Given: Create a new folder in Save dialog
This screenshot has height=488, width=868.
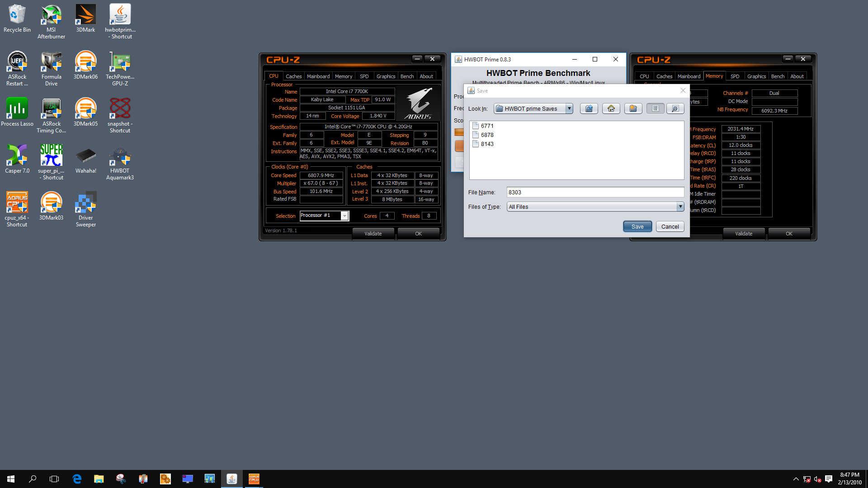Looking at the screenshot, I should (x=633, y=108).
